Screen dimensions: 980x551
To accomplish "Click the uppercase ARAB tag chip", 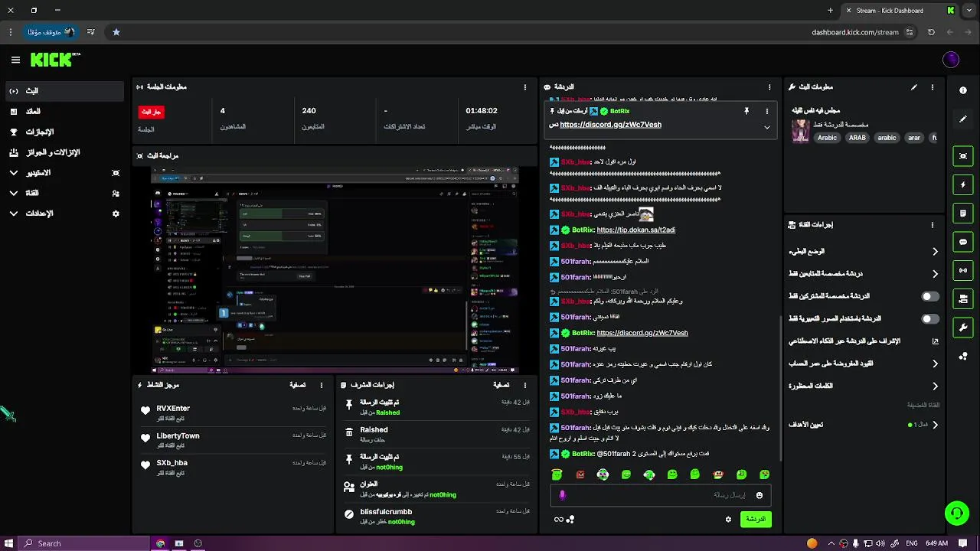I will pos(857,138).
